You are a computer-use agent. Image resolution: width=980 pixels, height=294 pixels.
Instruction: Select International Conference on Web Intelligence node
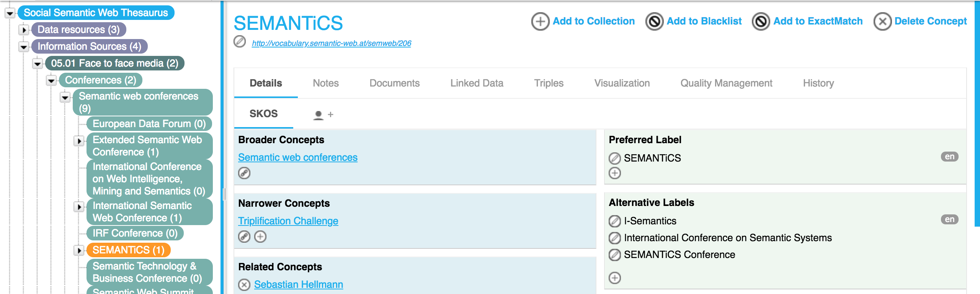point(149,179)
